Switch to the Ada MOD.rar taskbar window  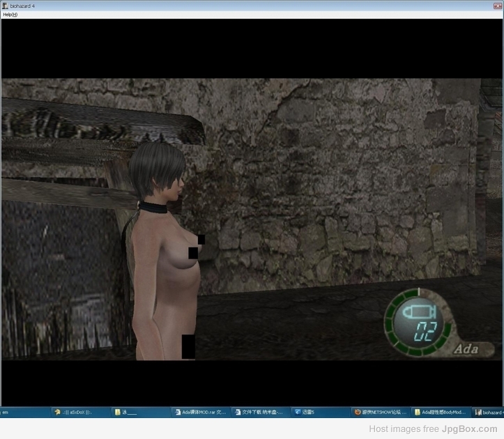click(201, 412)
